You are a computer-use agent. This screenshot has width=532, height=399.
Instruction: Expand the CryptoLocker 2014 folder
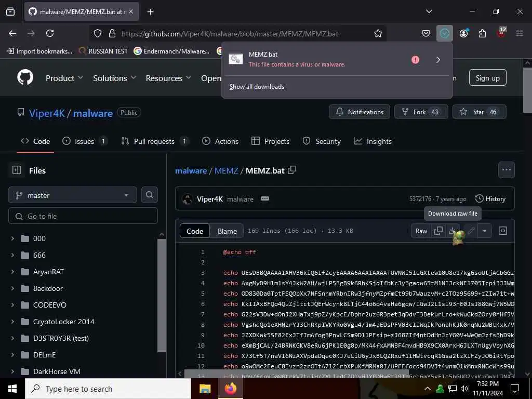coord(12,322)
